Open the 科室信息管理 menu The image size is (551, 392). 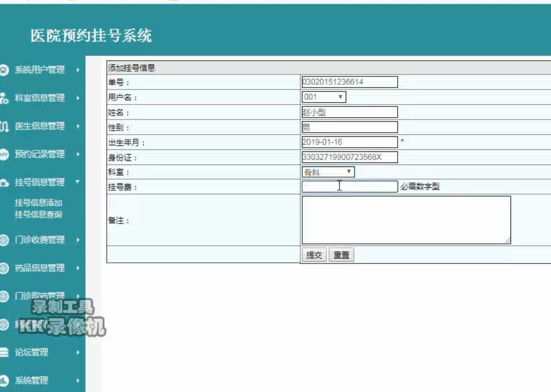[39, 98]
